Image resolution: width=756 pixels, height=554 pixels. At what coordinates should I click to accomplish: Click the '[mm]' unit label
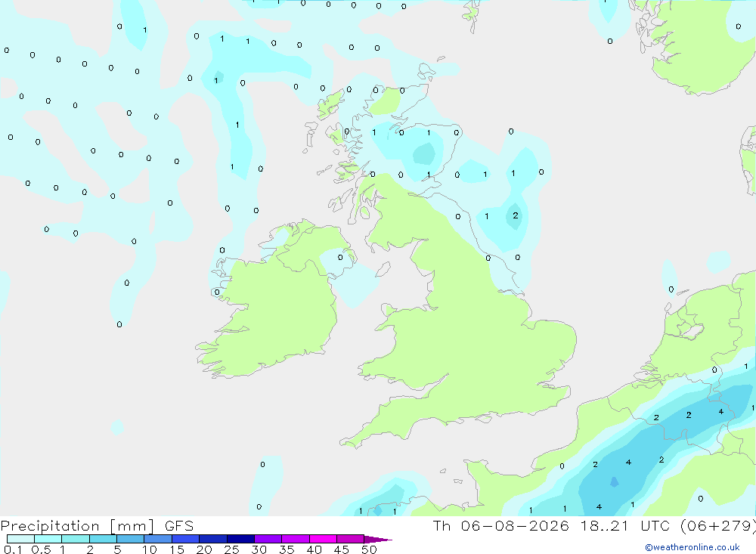(132, 526)
